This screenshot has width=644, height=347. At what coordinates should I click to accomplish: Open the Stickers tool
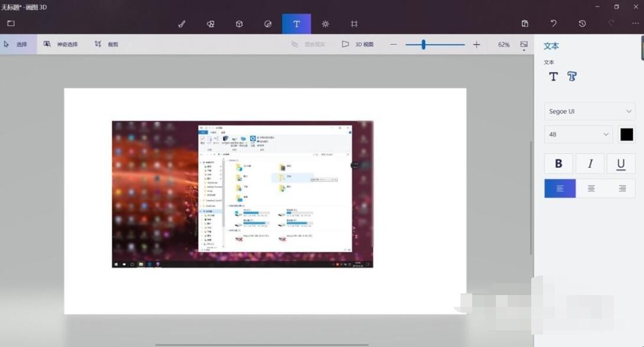click(x=268, y=24)
